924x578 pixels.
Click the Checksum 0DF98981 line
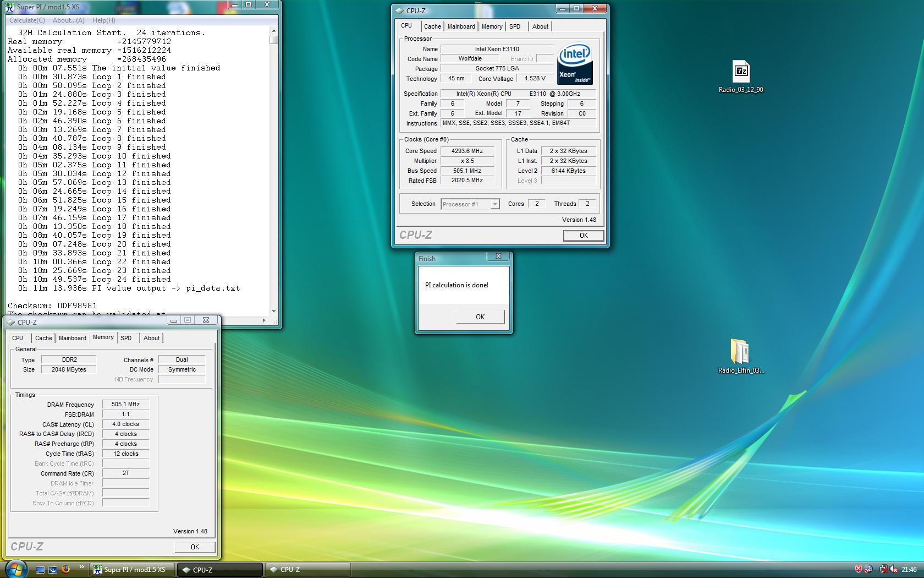[x=52, y=306]
